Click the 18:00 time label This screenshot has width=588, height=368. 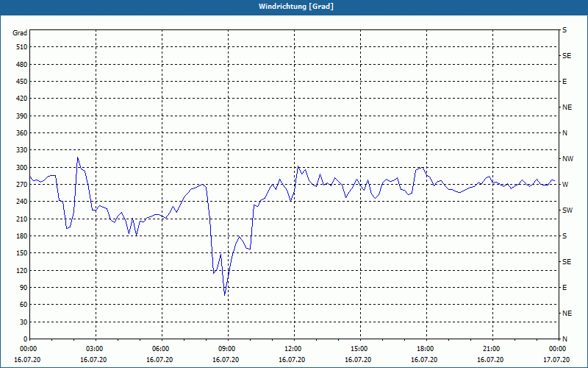click(424, 348)
